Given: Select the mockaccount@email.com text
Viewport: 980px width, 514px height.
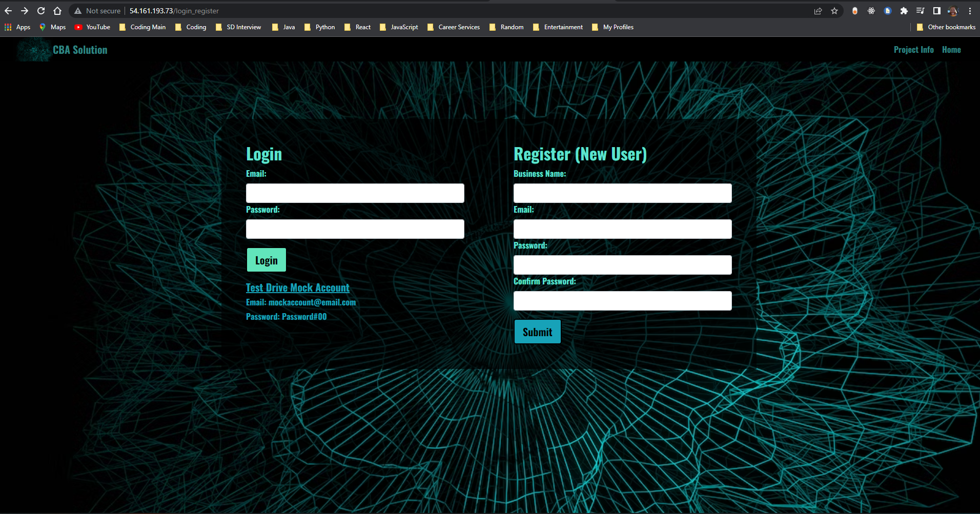Looking at the screenshot, I should tap(312, 302).
